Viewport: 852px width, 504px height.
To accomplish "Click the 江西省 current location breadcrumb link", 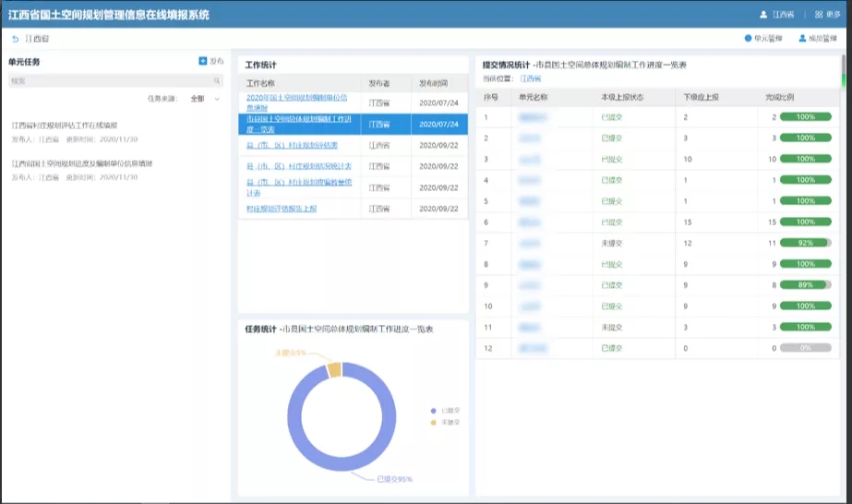I will [531, 79].
